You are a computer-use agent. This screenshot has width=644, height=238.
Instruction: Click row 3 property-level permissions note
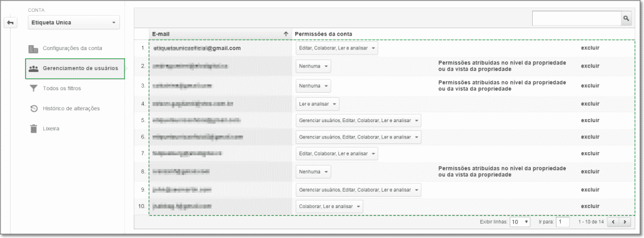coord(502,86)
